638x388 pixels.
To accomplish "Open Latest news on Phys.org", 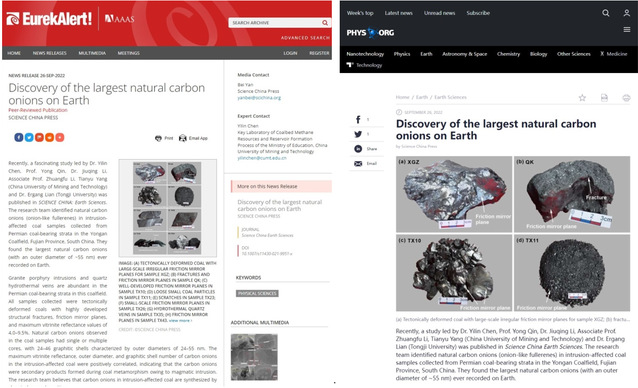I will tap(399, 13).
